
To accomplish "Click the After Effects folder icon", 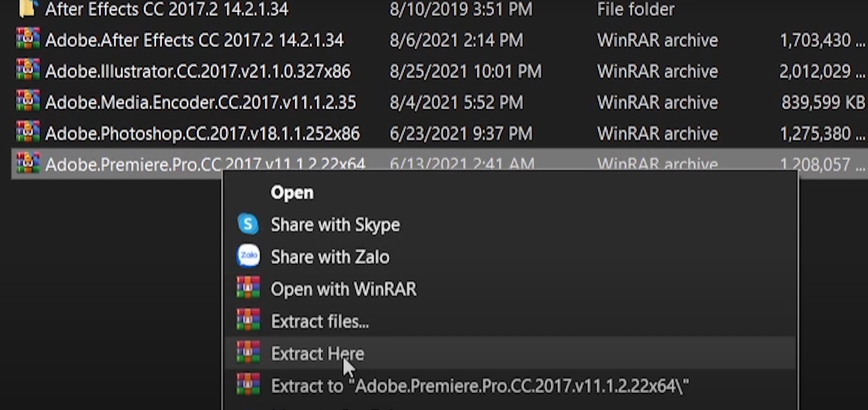I will pyautogui.click(x=27, y=9).
